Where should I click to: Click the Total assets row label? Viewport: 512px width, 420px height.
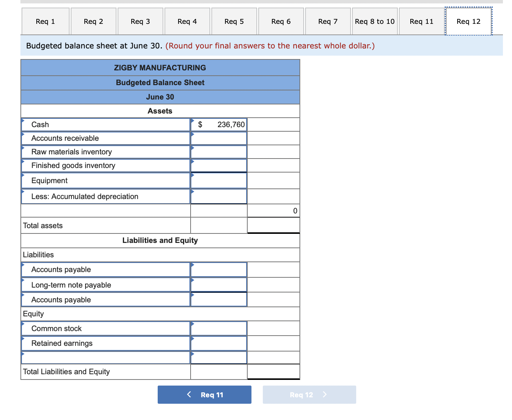tap(43, 226)
